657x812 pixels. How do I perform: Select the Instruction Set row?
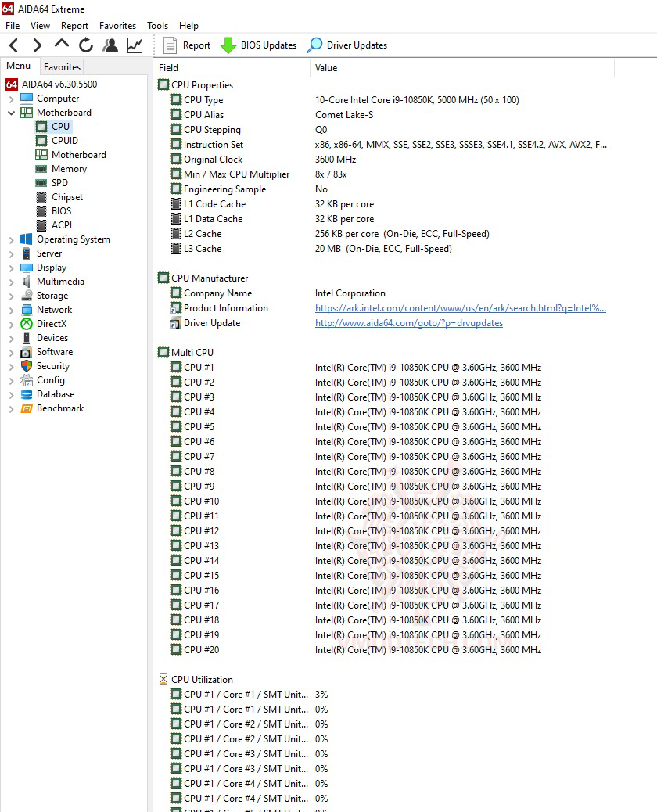coord(383,145)
